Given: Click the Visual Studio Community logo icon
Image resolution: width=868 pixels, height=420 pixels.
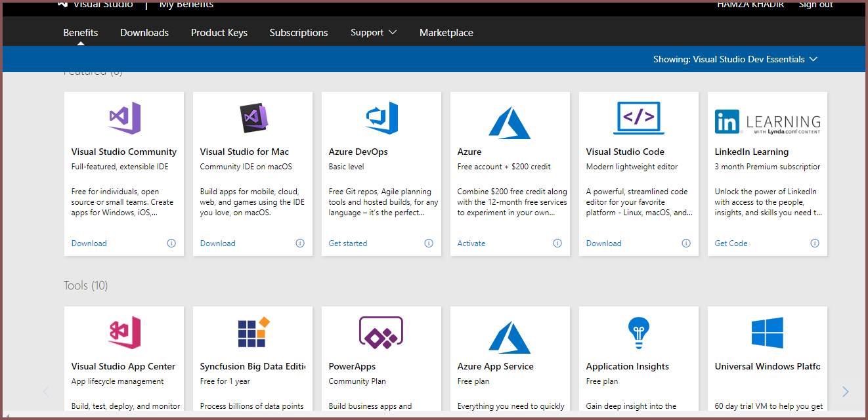Looking at the screenshot, I should tap(124, 118).
